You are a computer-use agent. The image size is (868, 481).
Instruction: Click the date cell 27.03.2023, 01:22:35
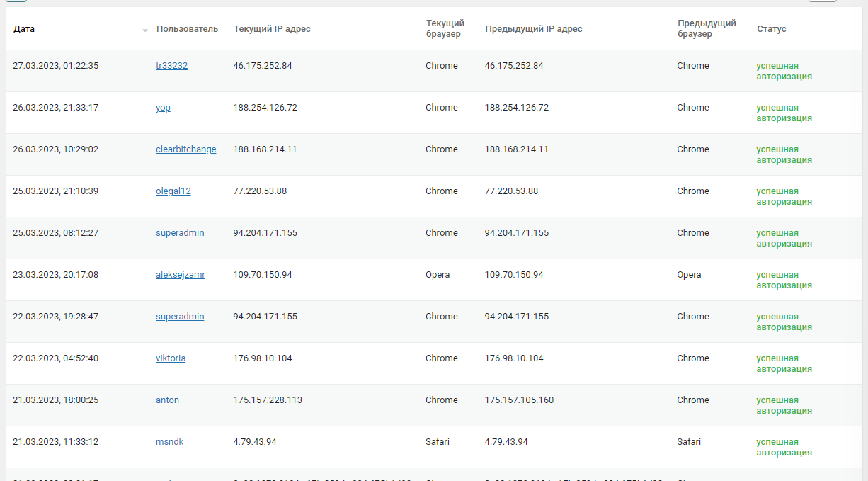click(55, 66)
